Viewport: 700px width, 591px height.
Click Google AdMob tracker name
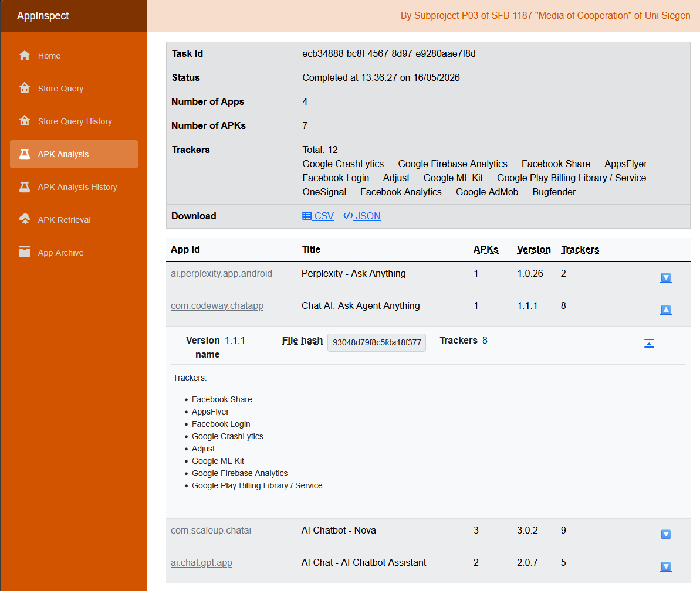[x=487, y=192]
